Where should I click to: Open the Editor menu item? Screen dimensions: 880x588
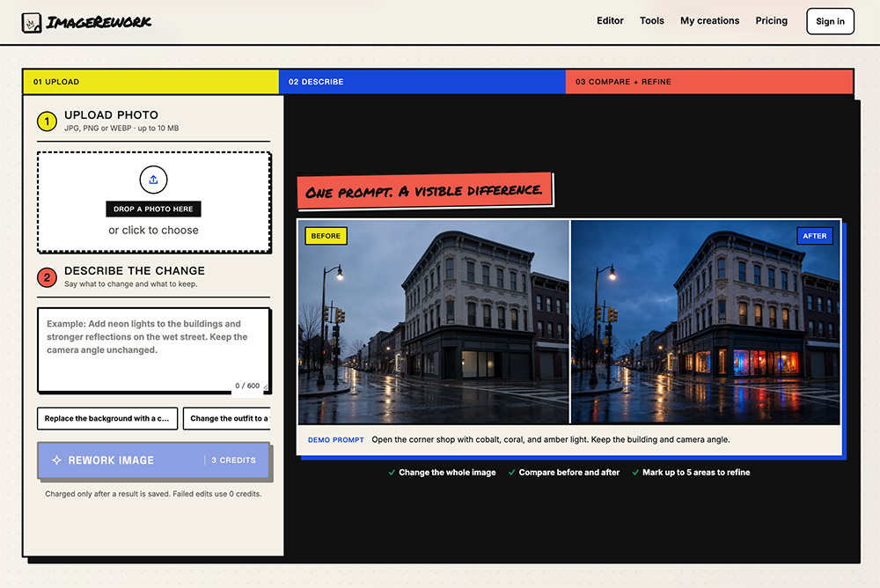pyautogui.click(x=610, y=21)
